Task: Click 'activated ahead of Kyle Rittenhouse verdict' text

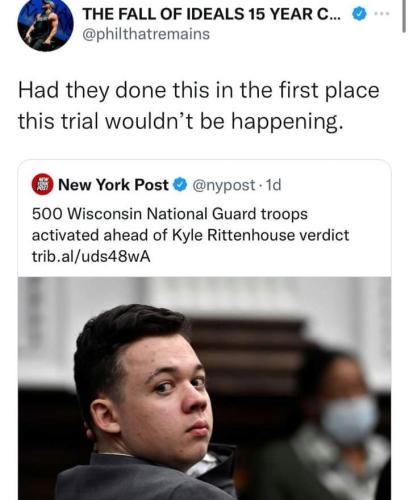Action: [190, 235]
